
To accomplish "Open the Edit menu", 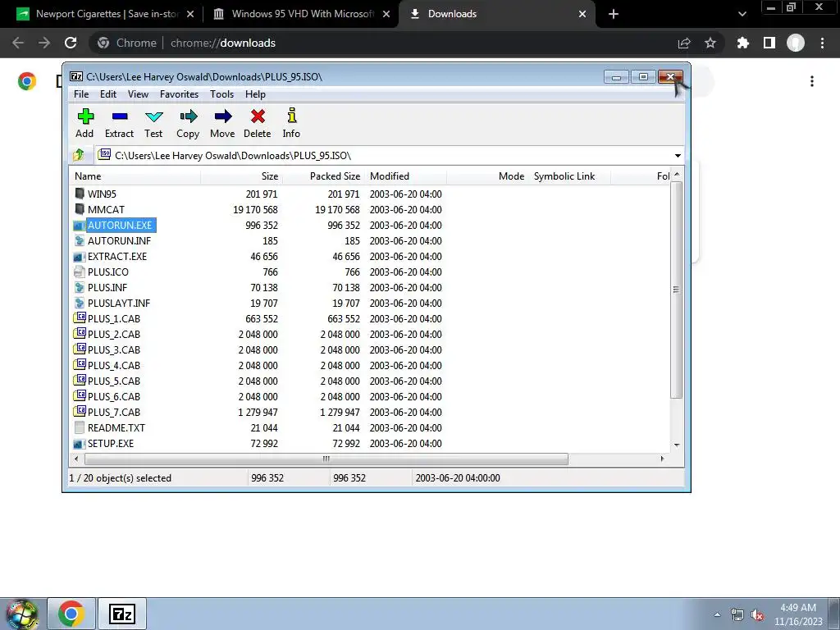I will coord(107,94).
